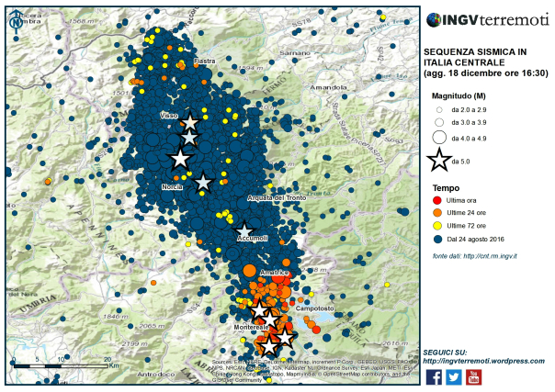Click the smallest legend circle for 2.0–2.9
Screen dimensions: 555x392
(x=439, y=106)
